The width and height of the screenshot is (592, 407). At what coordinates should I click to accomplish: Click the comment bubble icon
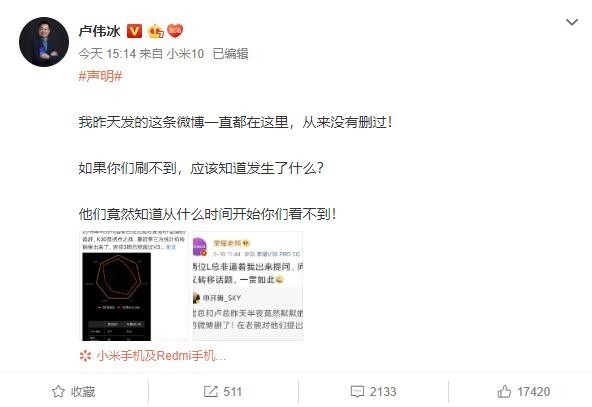(x=357, y=392)
